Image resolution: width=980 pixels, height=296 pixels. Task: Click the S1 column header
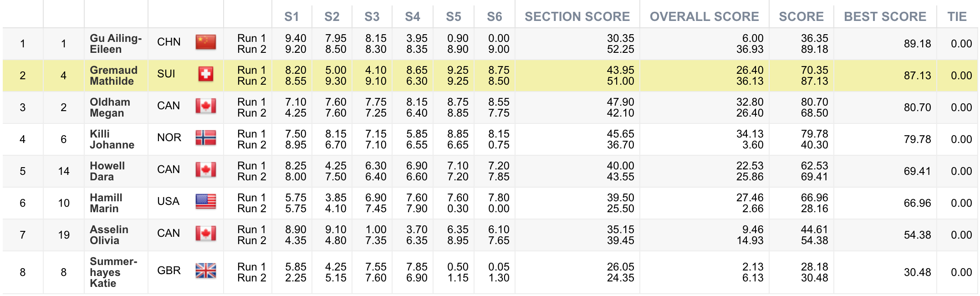[291, 17]
